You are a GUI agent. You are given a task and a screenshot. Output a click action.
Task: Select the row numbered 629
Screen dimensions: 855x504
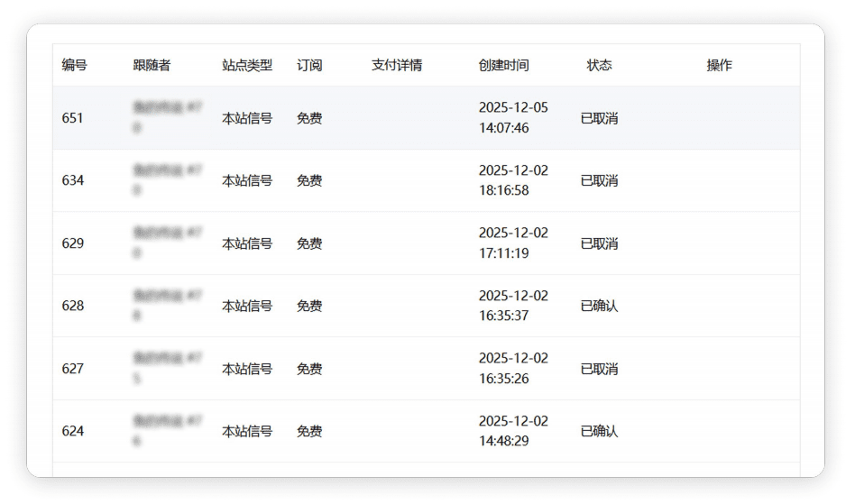pos(73,243)
